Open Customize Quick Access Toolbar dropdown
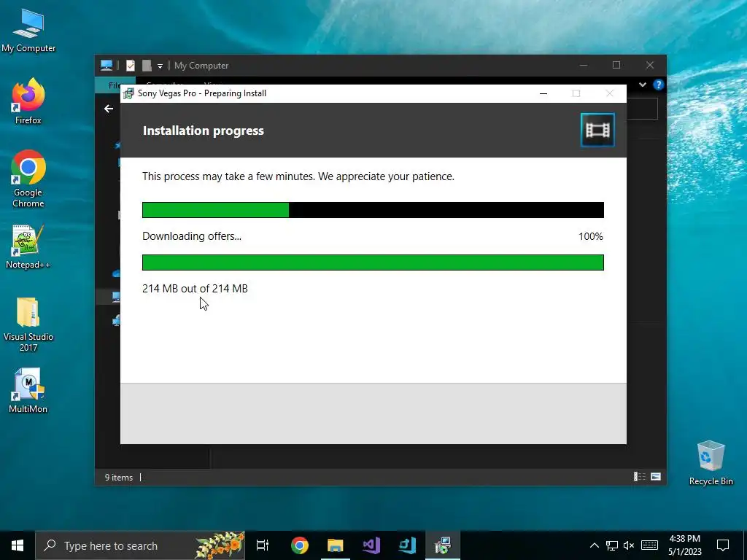 point(160,66)
